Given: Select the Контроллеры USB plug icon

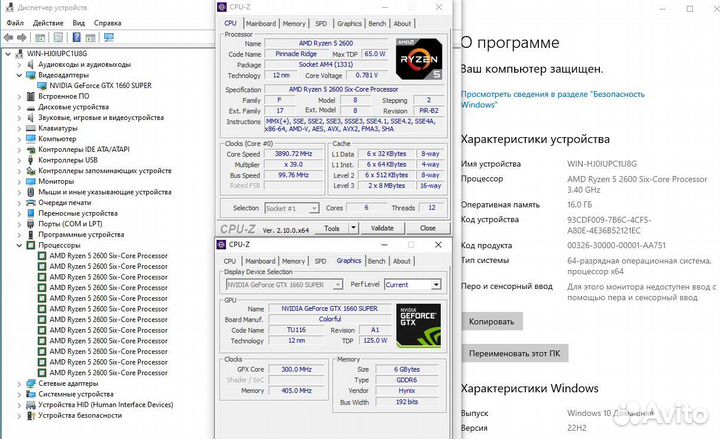Looking at the screenshot, I should tap(31, 160).
